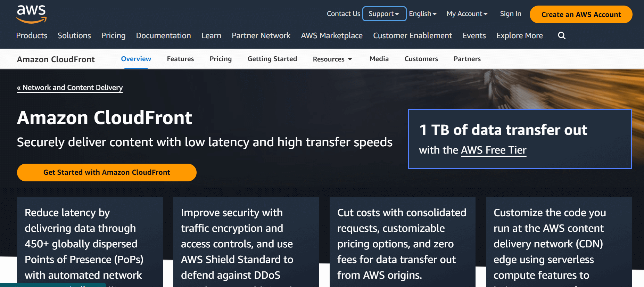This screenshot has height=287, width=644.
Task: Select the Customers tab
Action: pos(421,59)
